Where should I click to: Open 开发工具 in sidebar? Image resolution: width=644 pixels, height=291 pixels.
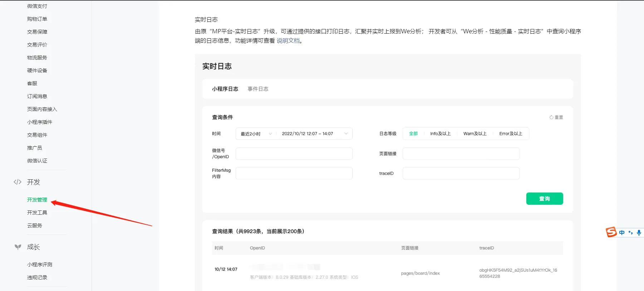pyautogui.click(x=37, y=213)
